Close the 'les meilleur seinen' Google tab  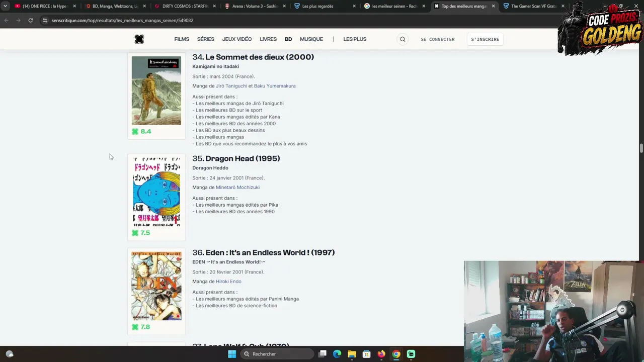(x=423, y=6)
